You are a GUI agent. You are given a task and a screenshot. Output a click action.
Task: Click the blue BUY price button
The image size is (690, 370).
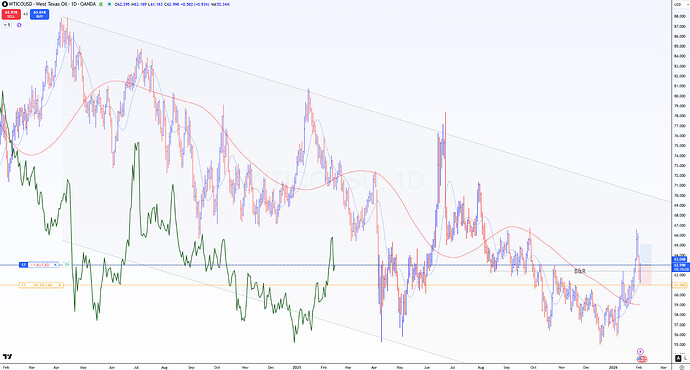40,14
